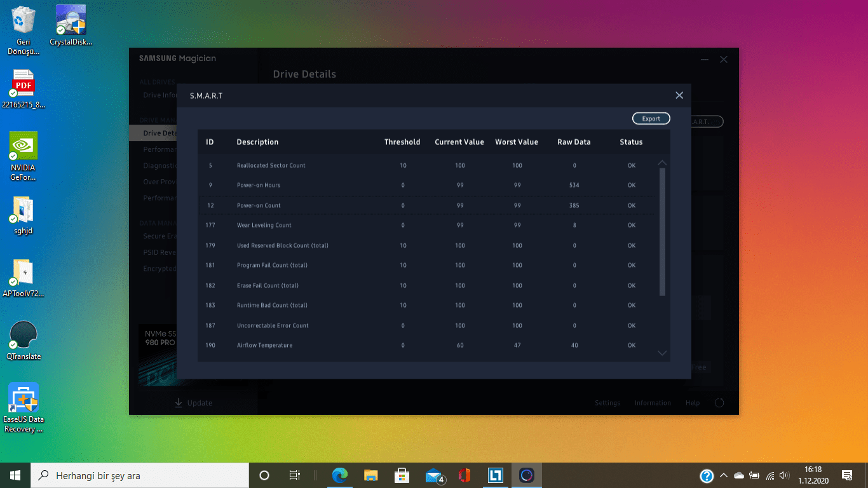The width and height of the screenshot is (868, 488).
Task: Select the EaseUS Data Recovery shortcut
Action: [x=24, y=408]
